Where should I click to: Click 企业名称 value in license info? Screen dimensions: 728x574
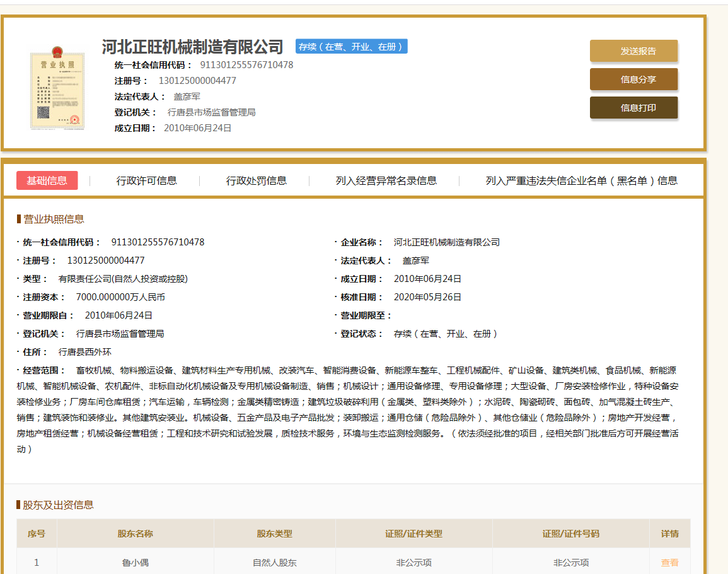pos(447,242)
